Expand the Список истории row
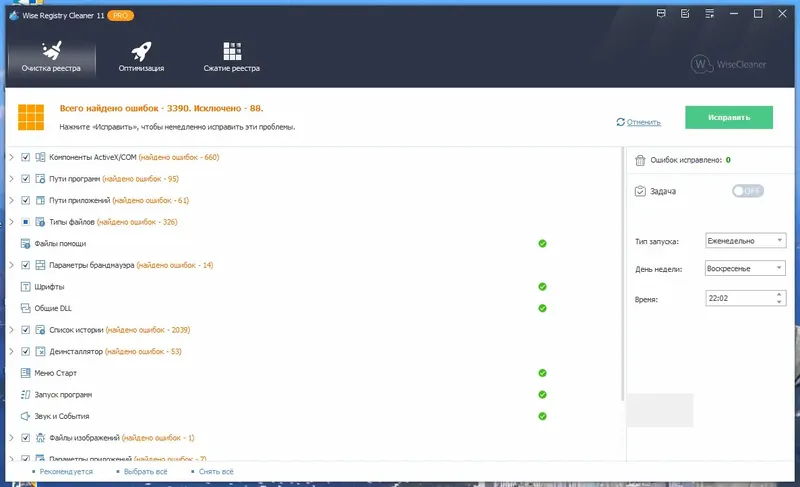800x487 pixels. (11, 330)
